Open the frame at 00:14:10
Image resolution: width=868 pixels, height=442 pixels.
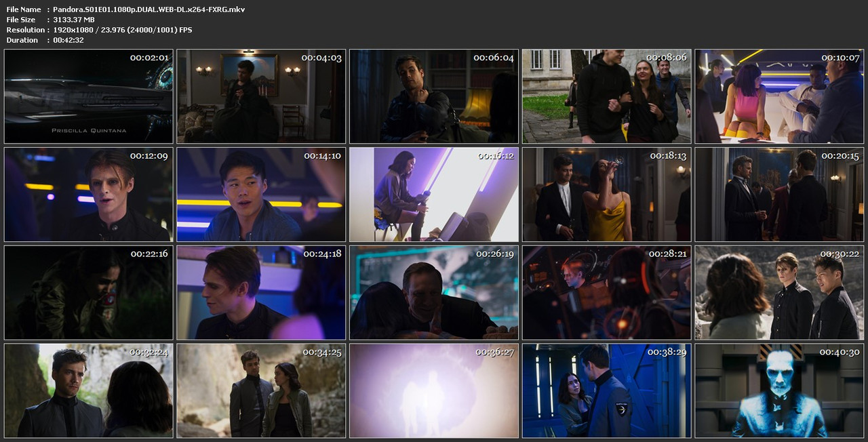pos(261,195)
